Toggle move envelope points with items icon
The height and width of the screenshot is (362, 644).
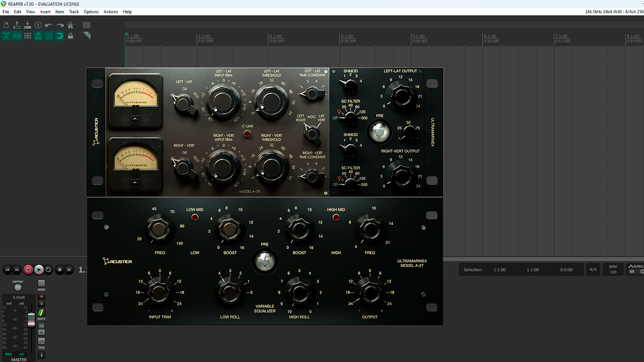38,36
